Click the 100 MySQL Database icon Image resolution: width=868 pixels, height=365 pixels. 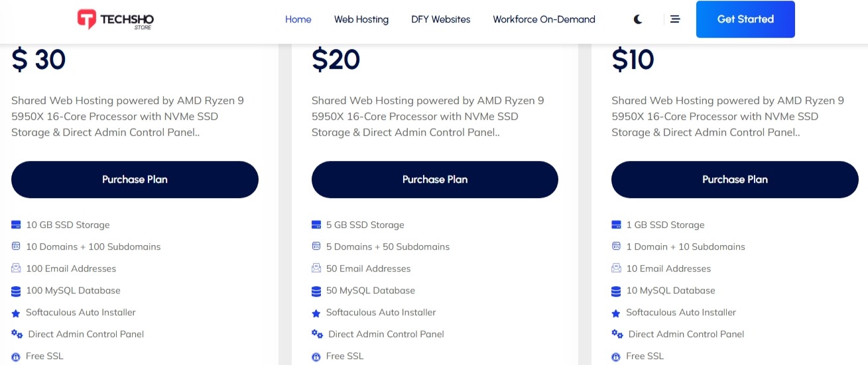coord(16,291)
